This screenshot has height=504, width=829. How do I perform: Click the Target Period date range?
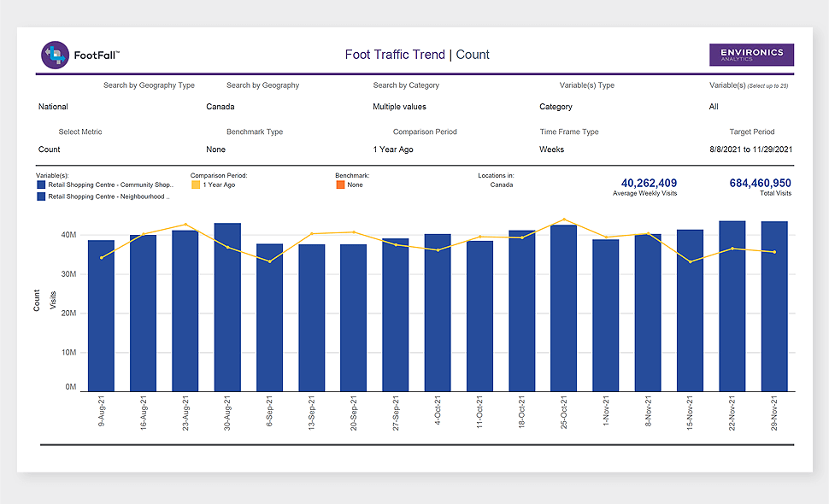tap(751, 149)
